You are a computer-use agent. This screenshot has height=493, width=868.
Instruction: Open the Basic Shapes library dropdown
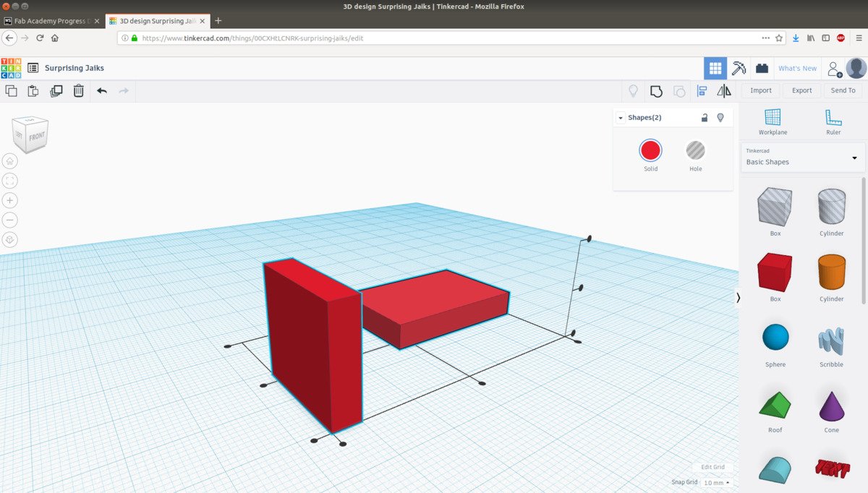point(803,157)
